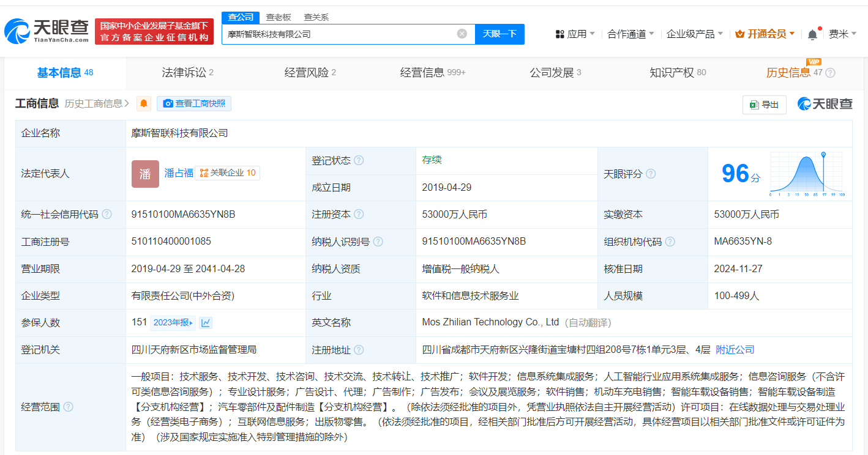Click the 天眼一下 search button
This screenshot has height=455, width=868.
(499, 34)
